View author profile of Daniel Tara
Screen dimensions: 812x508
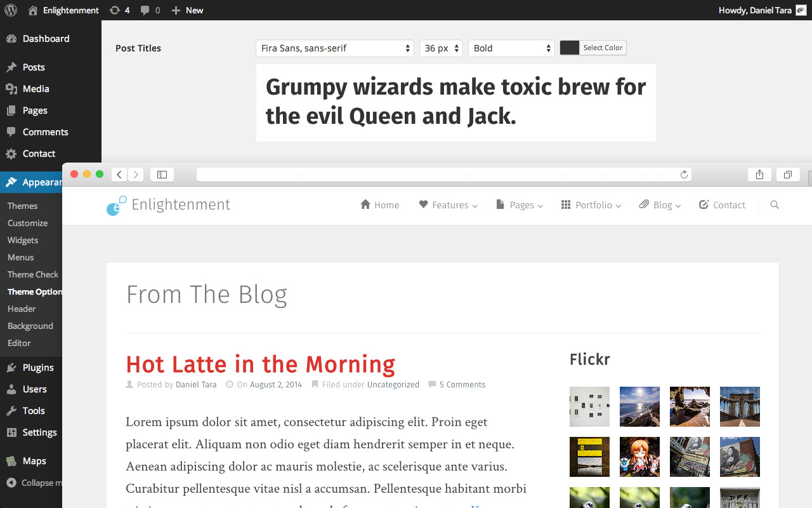tap(196, 384)
